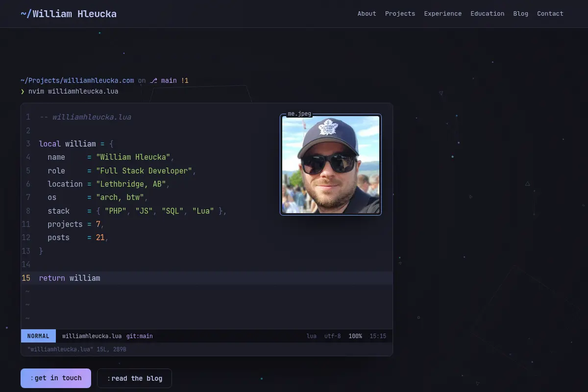Click the :read the blog button
Image resolution: width=588 pixels, height=392 pixels.
click(x=134, y=378)
